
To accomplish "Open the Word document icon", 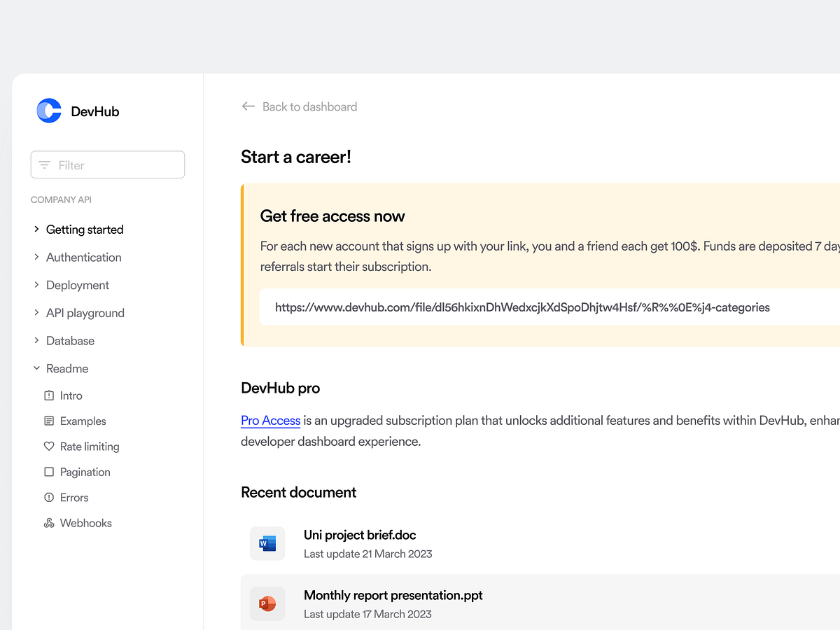I will point(267,543).
